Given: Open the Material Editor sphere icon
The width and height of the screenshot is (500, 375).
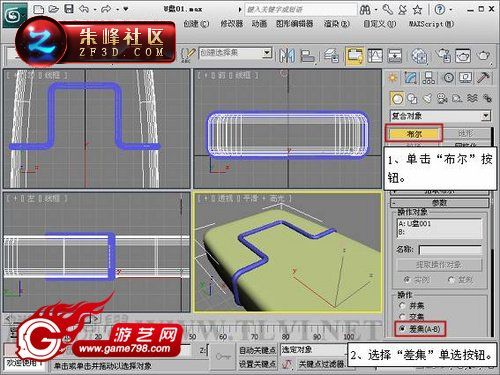Looking at the screenshot, I should tap(419, 55).
